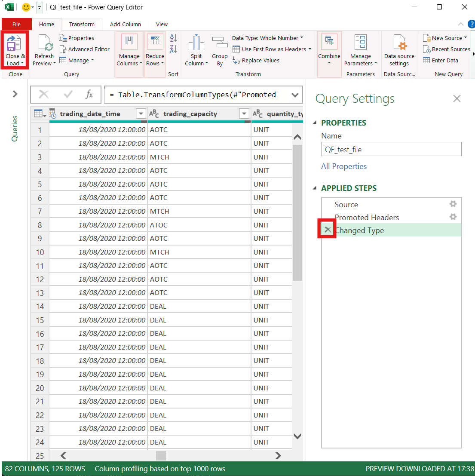Open settings gear for Promoted Headers step
This screenshot has height=476, width=475.
[453, 217]
